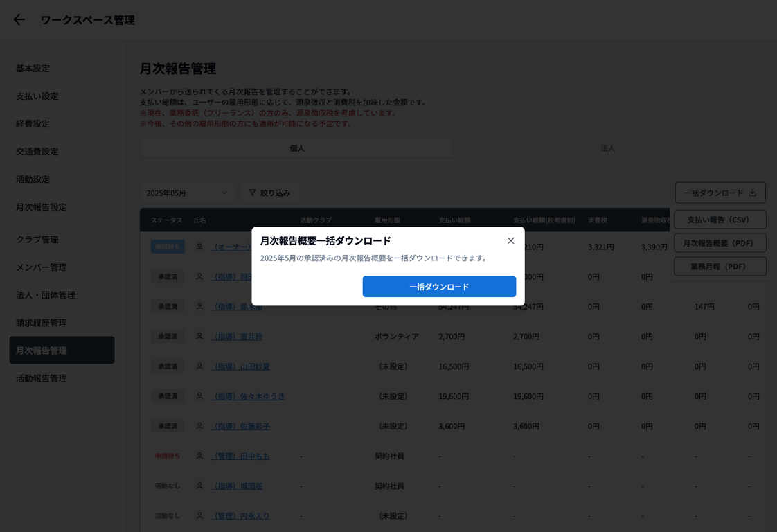
Task: Click person icon beside 田中もも
Action: coord(199,456)
